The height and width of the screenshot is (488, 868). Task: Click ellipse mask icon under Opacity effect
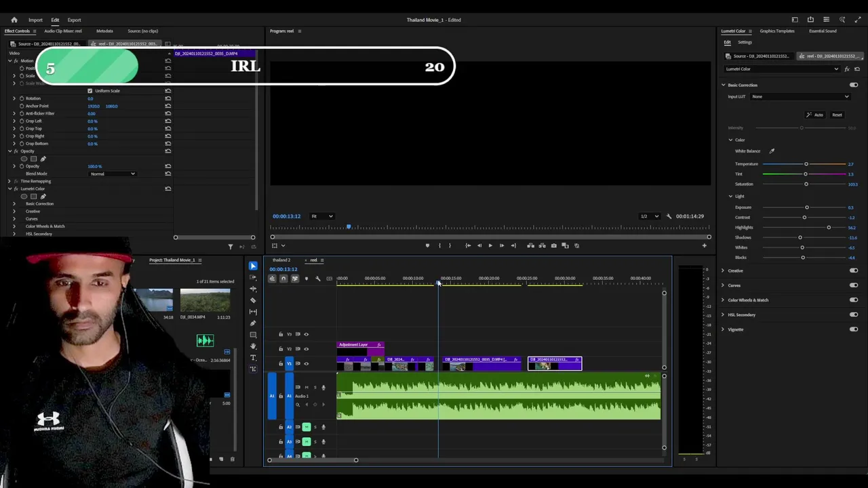point(24,159)
